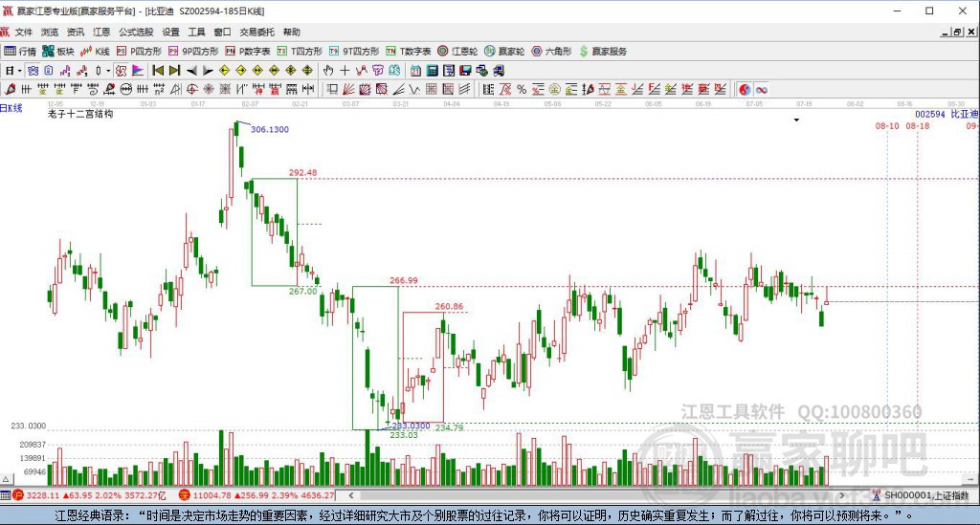Image resolution: width=980 pixels, height=525 pixels.
Task: Click the save floppy disk icon
Action: 466,71
